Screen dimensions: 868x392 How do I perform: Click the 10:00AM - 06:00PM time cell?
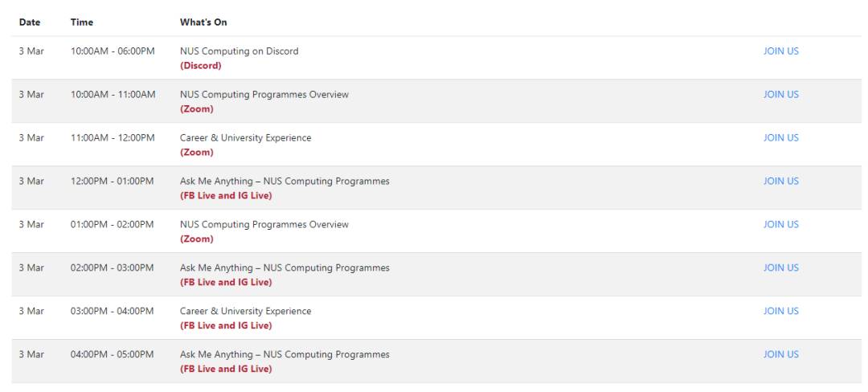coord(113,51)
